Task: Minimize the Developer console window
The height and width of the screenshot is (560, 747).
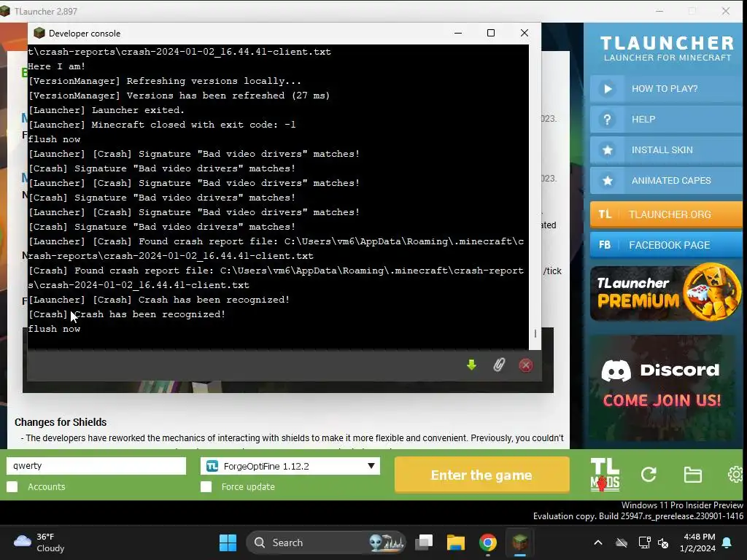Action: [458, 33]
